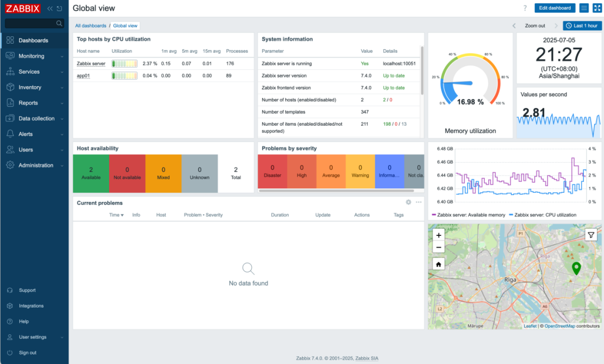The image size is (604, 364).
Task: Open the map filter funnel icon
Action: pyautogui.click(x=591, y=235)
